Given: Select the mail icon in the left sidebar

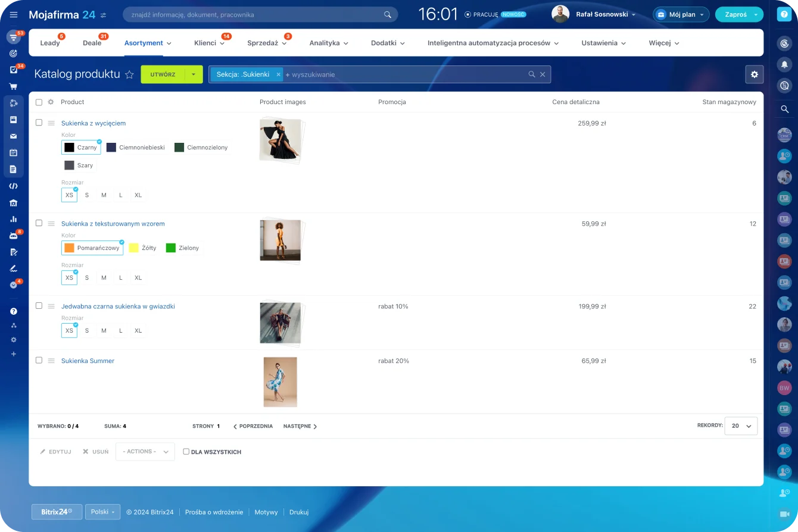Looking at the screenshot, I should [13, 136].
